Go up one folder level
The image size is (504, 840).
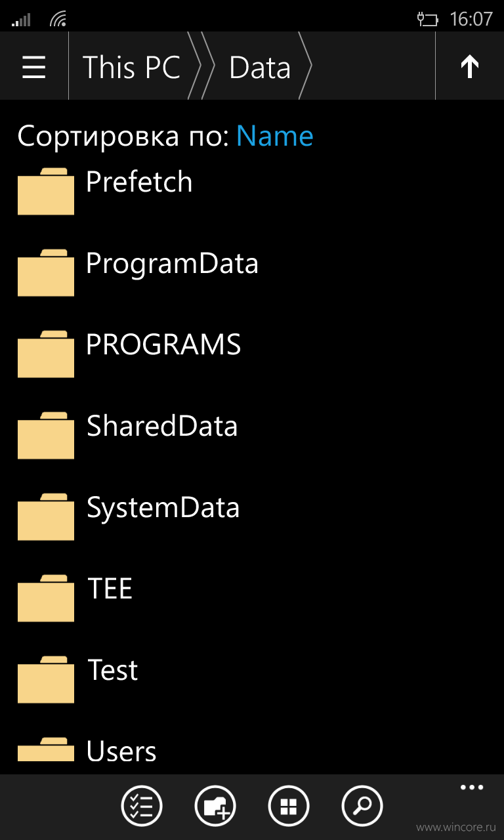(x=470, y=66)
